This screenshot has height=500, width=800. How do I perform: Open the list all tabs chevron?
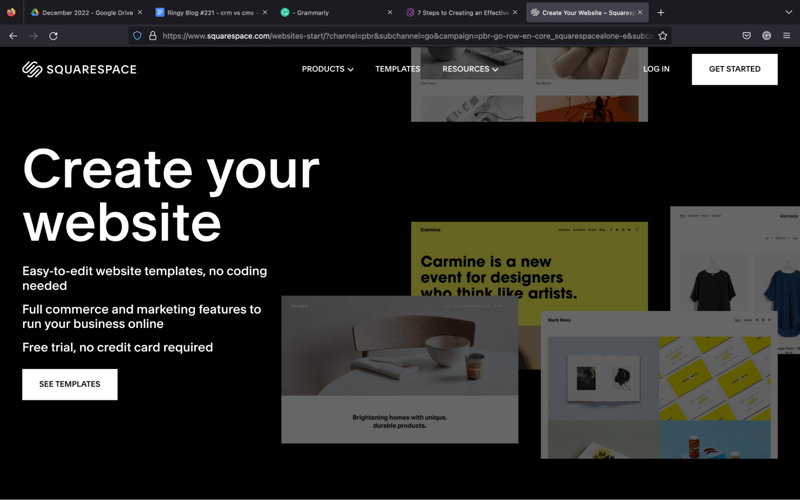(788, 12)
